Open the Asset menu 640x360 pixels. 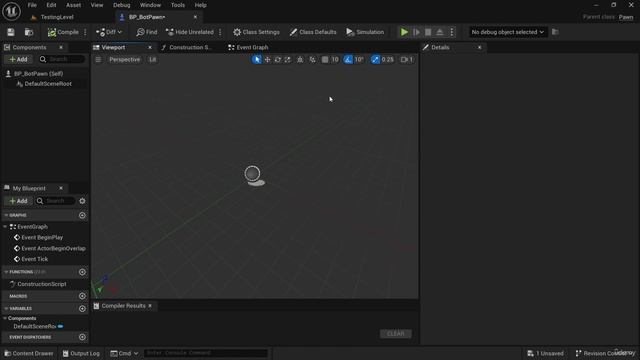[73, 5]
